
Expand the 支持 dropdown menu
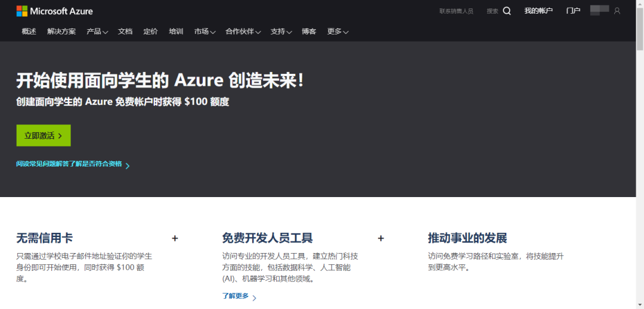click(281, 32)
